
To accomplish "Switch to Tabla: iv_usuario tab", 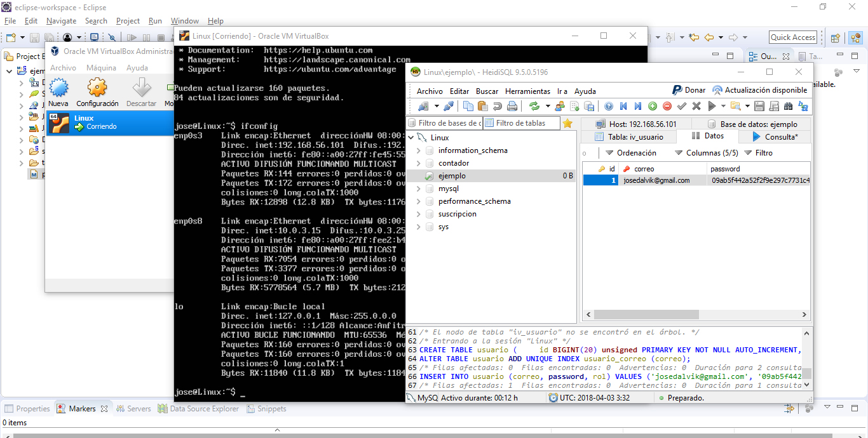I will [628, 136].
